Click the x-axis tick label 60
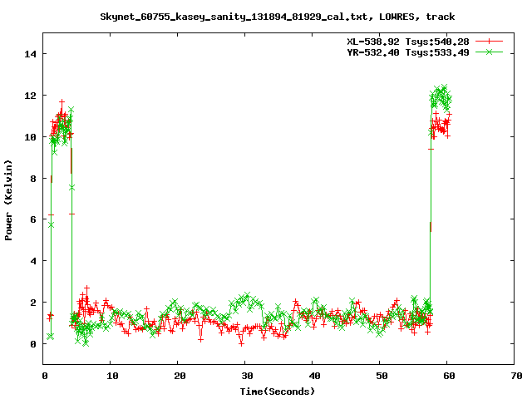 click(x=449, y=376)
